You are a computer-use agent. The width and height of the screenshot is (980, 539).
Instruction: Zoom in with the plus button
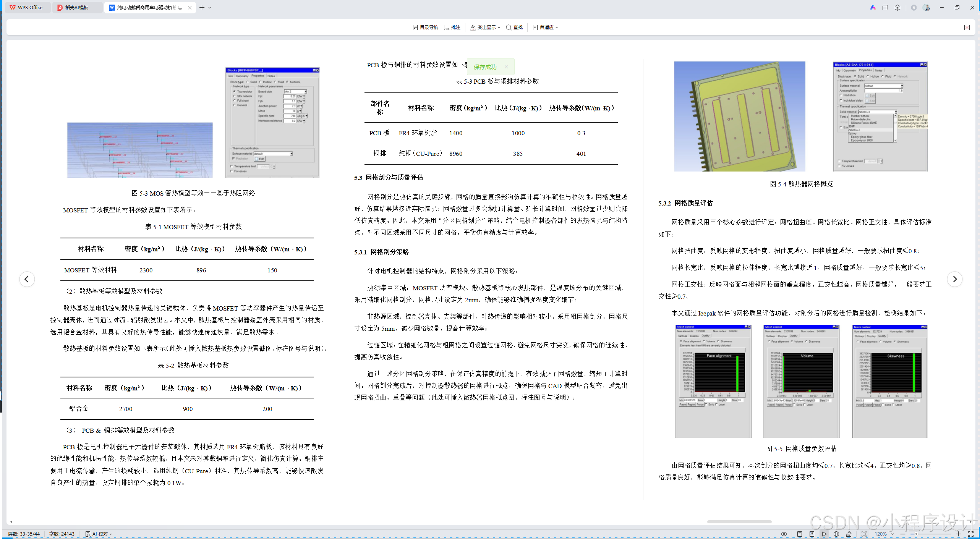959,534
